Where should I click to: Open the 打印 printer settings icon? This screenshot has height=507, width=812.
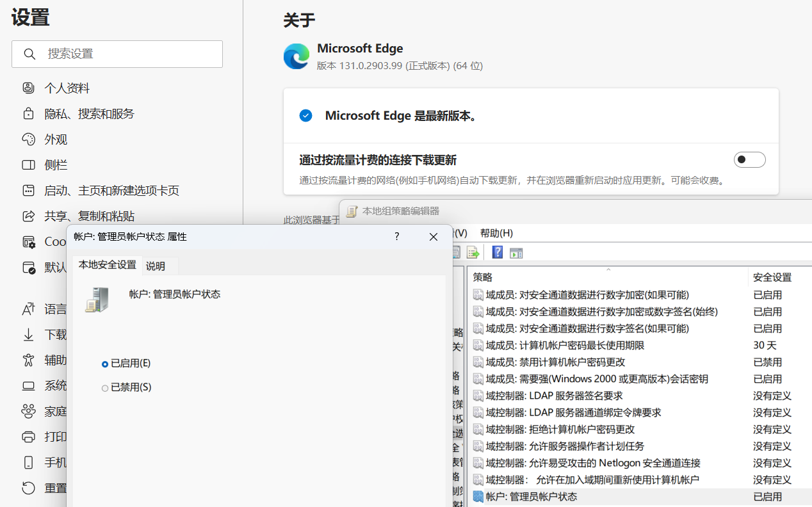pos(29,437)
